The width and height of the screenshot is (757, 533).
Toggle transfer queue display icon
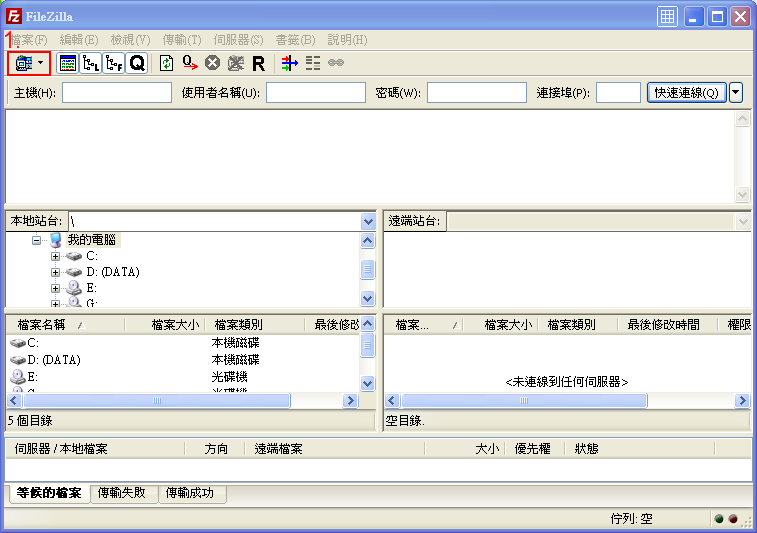coord(137,63)
